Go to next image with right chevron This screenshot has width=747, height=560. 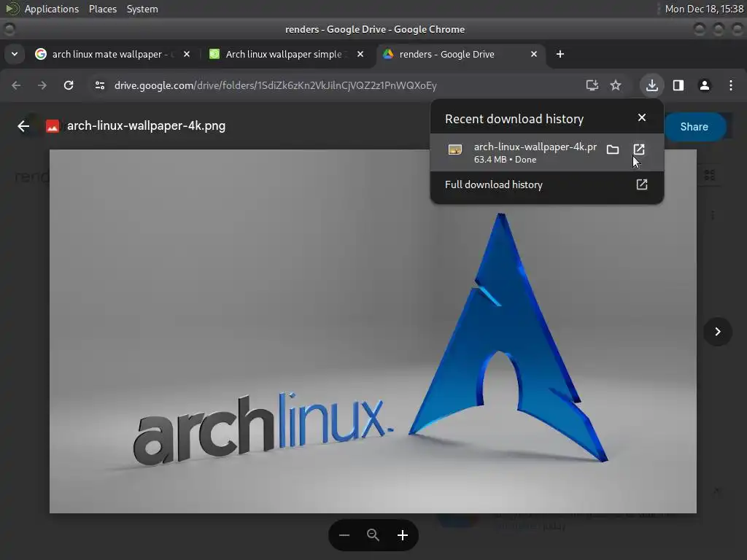tap(718, 332)
